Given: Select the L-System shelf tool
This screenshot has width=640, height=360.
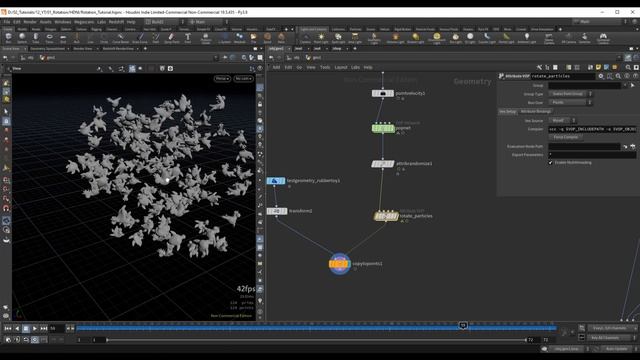Looking at the screenshot, I should [224, 38].
